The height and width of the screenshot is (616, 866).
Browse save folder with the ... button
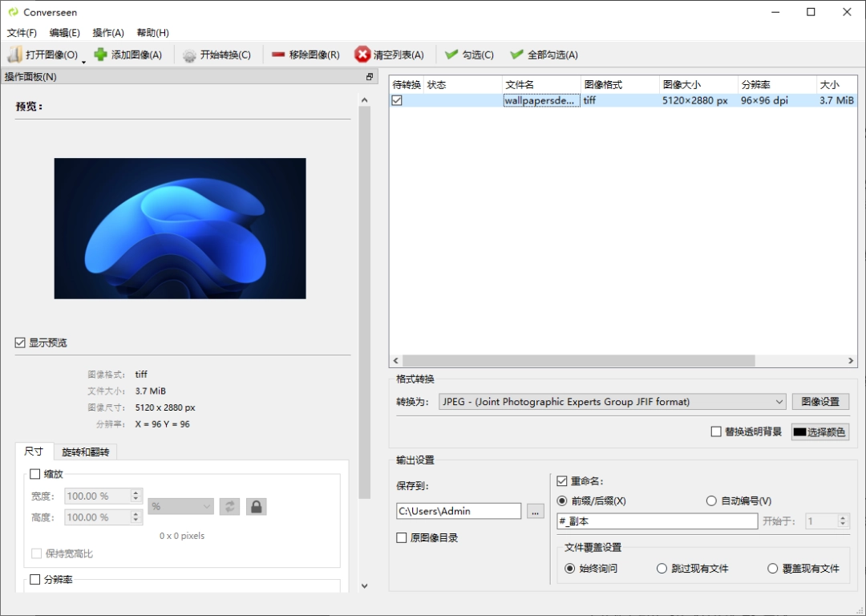(x=536, y=511)
